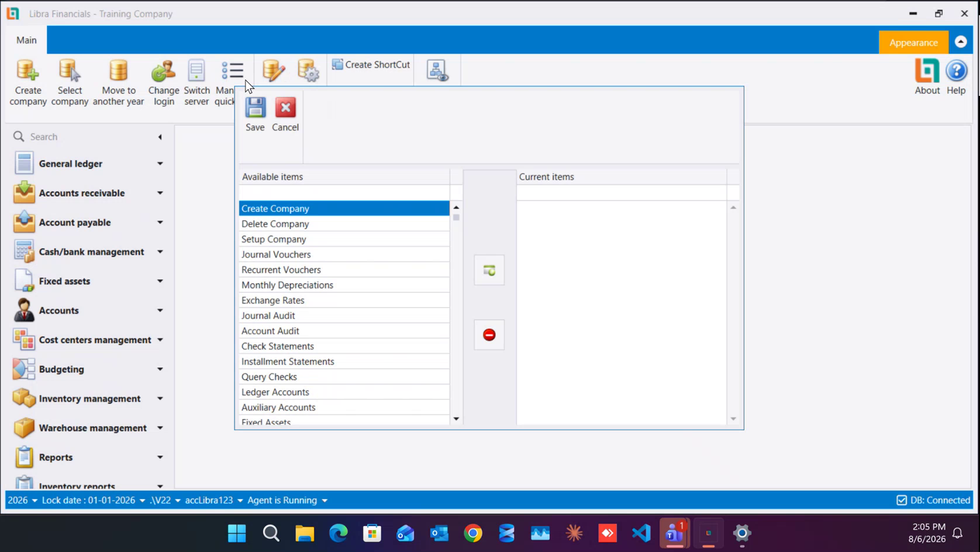This screenshot has width=980, height=552.
Task: Select Check Statements in the list
Action: 344,346
